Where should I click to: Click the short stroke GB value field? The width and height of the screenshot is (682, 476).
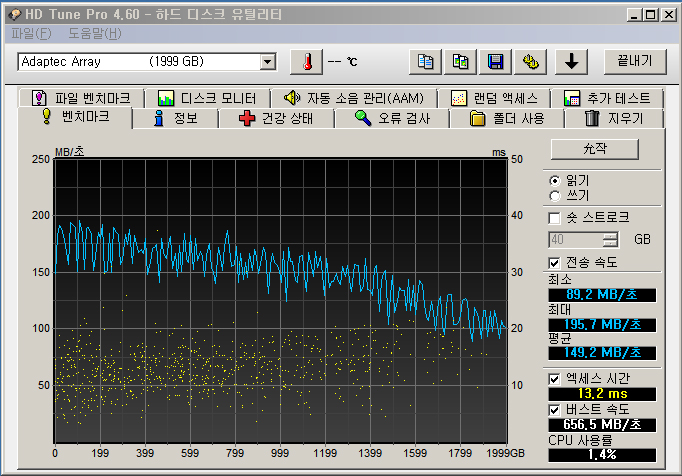coord(576,240)
